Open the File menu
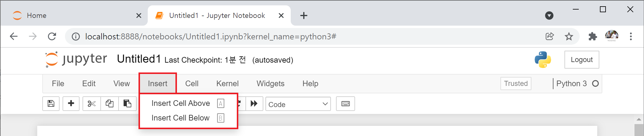 (58, 84)
